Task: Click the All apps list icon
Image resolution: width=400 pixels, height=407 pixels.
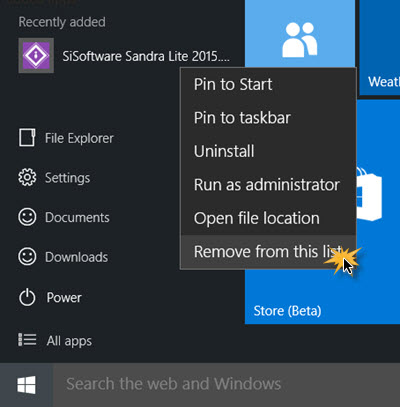Action: pyautogui.click(x=27, y=340)
